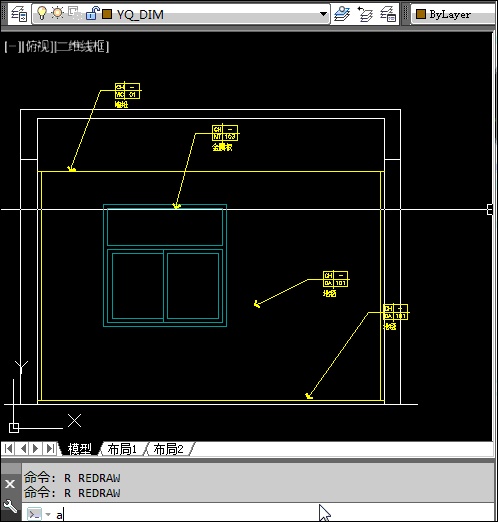Viewport: 498px width, 522px height.
Task: Switch to the 模型 tab
Action: [x=79, y=449]
